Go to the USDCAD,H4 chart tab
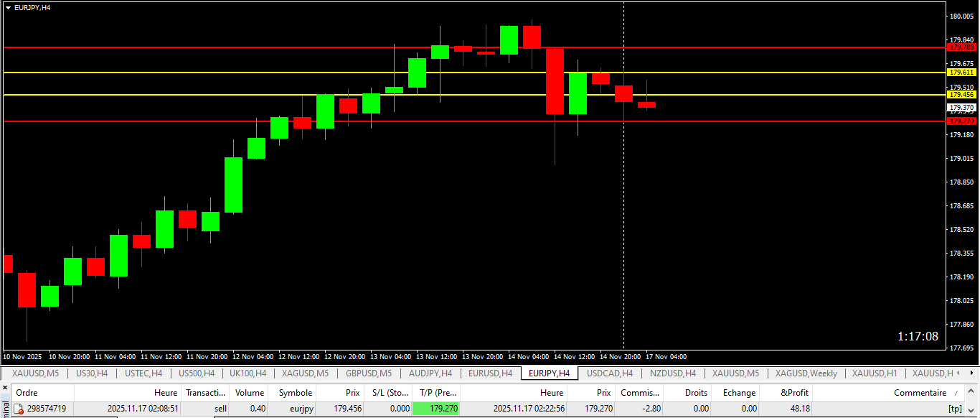Viewport: 980px width, 418px height. point(610,373)
